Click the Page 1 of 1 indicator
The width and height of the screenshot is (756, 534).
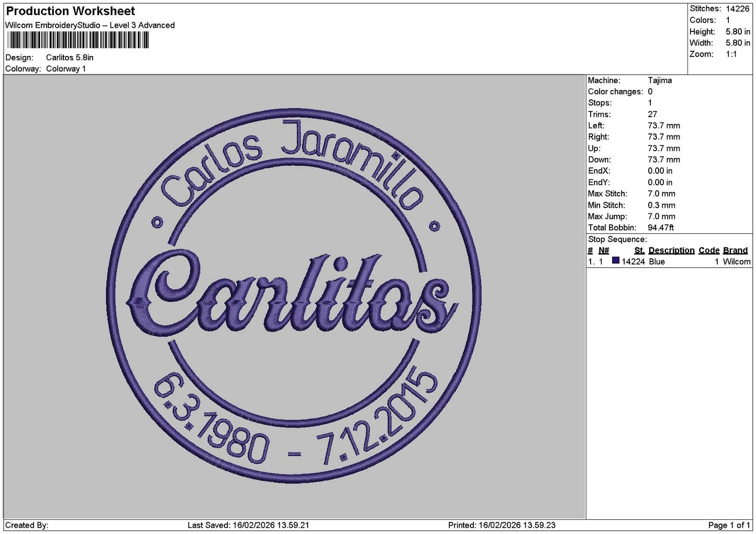(729, 525)
